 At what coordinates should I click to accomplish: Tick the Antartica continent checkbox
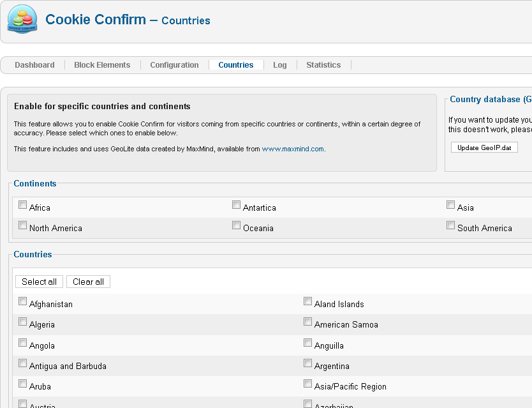tap(236, 205)
